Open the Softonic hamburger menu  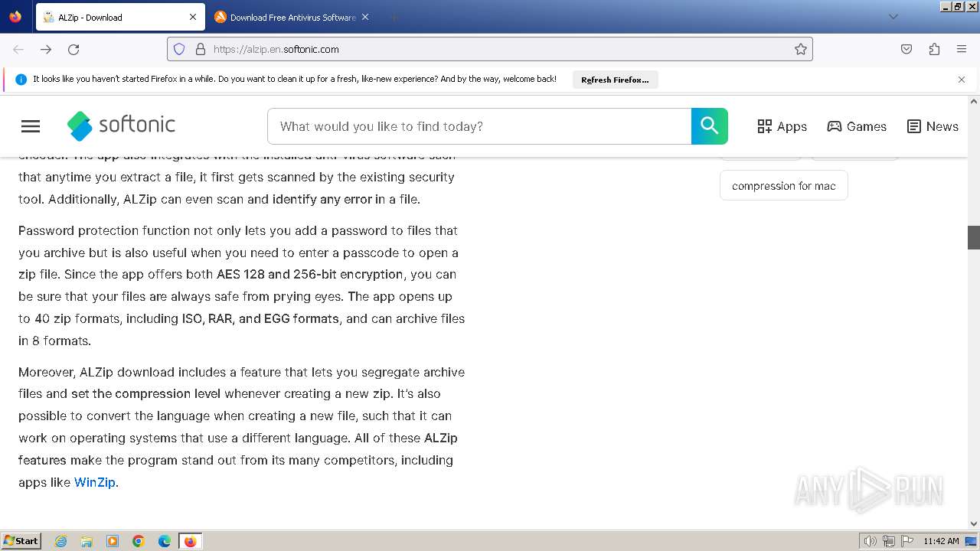[31, 126]
